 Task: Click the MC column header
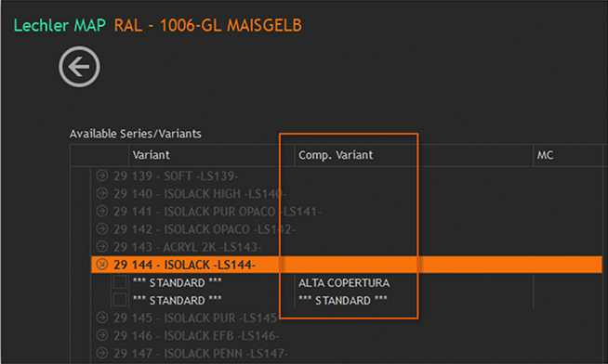(568, 155)
